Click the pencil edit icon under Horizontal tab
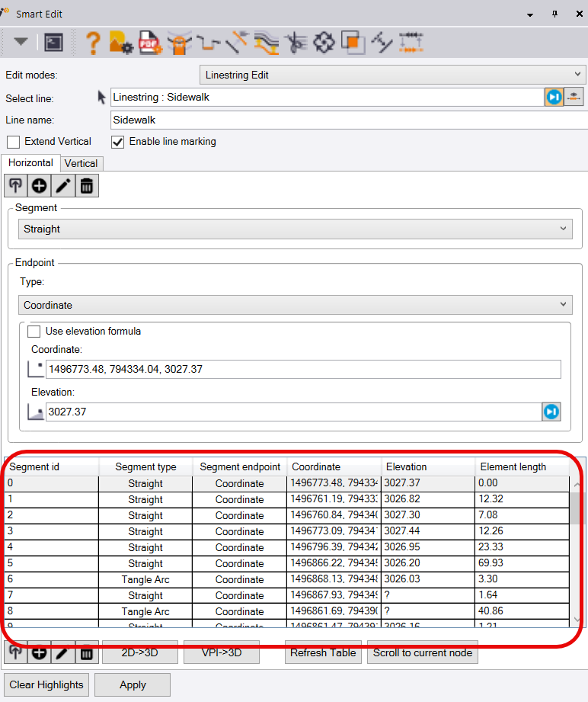588x702 pixels. [x=63, y=185]
